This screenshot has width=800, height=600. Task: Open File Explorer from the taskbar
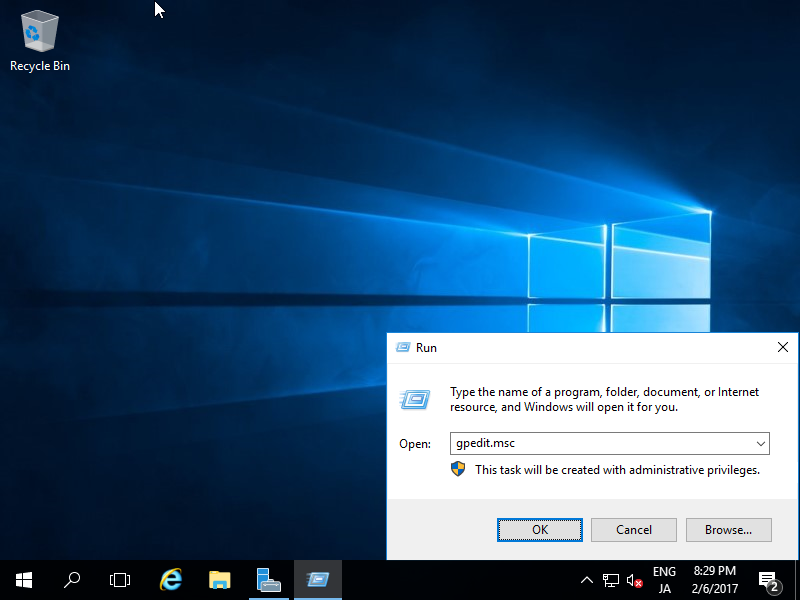219,580
